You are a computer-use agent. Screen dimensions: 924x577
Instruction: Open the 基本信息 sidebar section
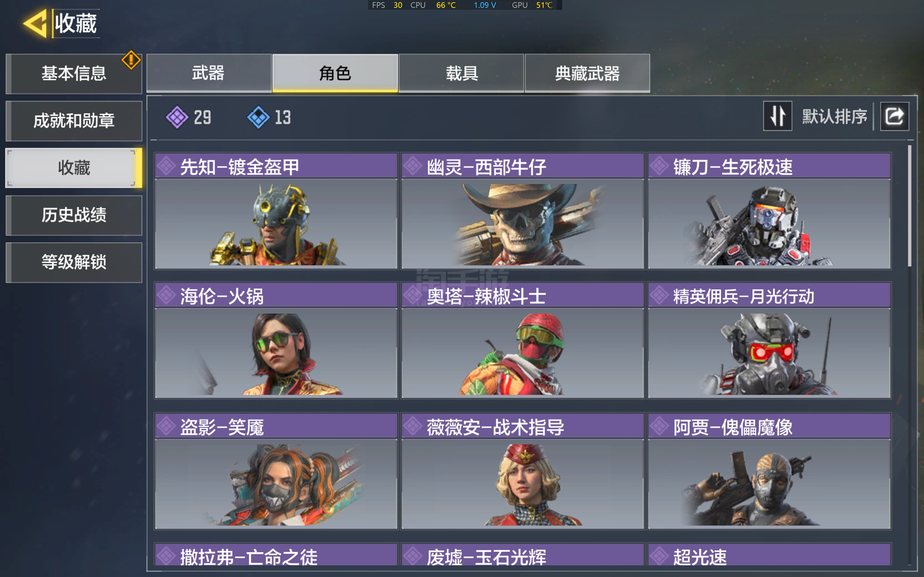[74, 74]
